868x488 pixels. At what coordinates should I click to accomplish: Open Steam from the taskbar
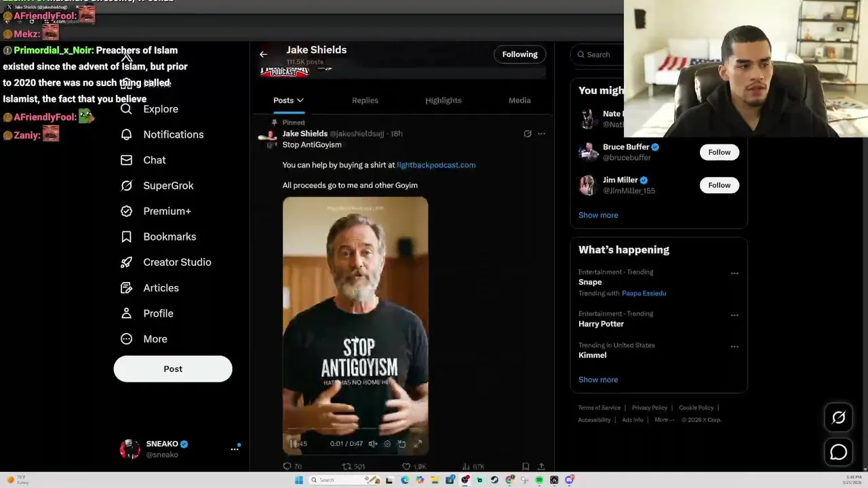pos(494,480)
